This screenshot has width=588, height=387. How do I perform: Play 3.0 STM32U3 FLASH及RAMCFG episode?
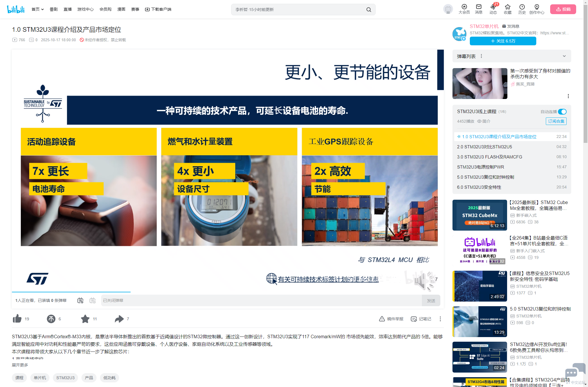click(x=512, y=157)
